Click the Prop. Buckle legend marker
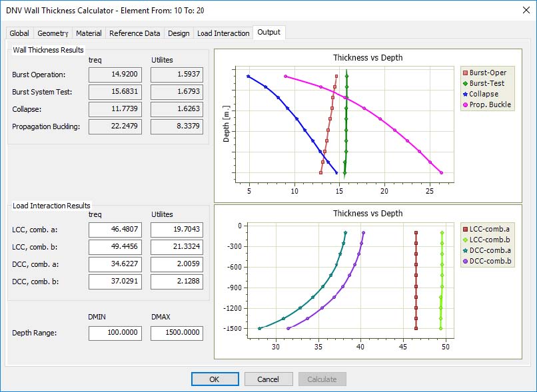 pos(465,104)
